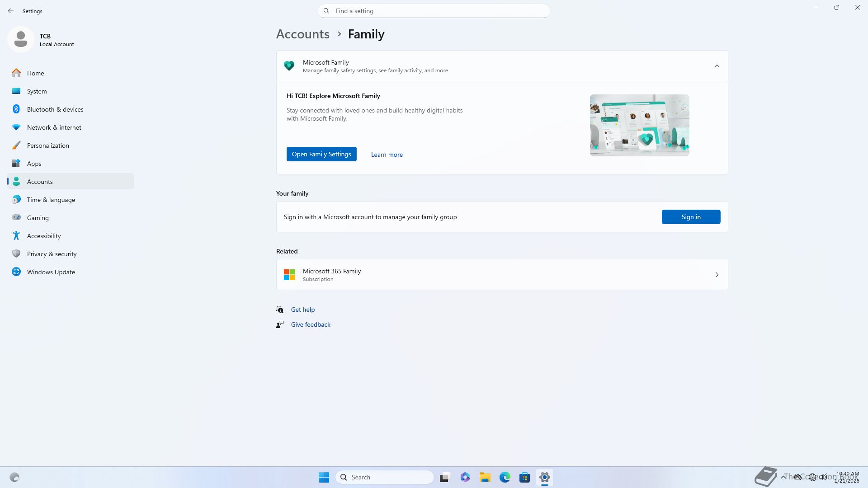Viewport: 868px width, 488px height.
Task: Open the Personalization settings page
Action: (x=48, y=145)
